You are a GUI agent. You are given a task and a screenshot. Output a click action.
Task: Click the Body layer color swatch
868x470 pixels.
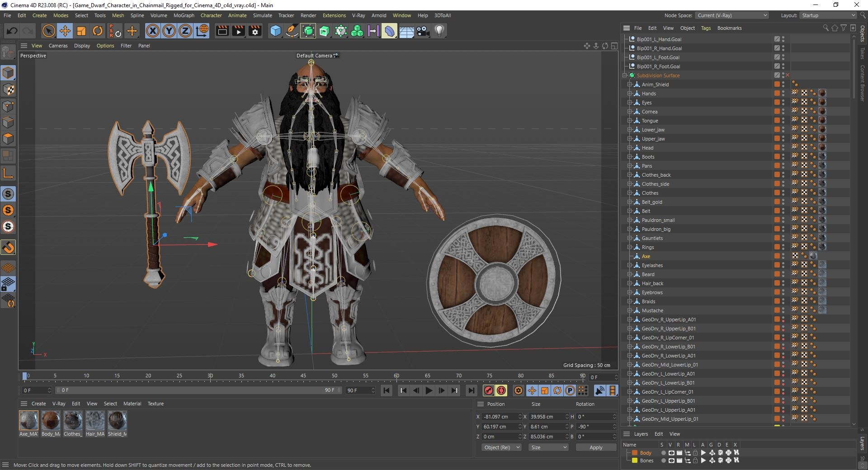(x=635, y=453)
